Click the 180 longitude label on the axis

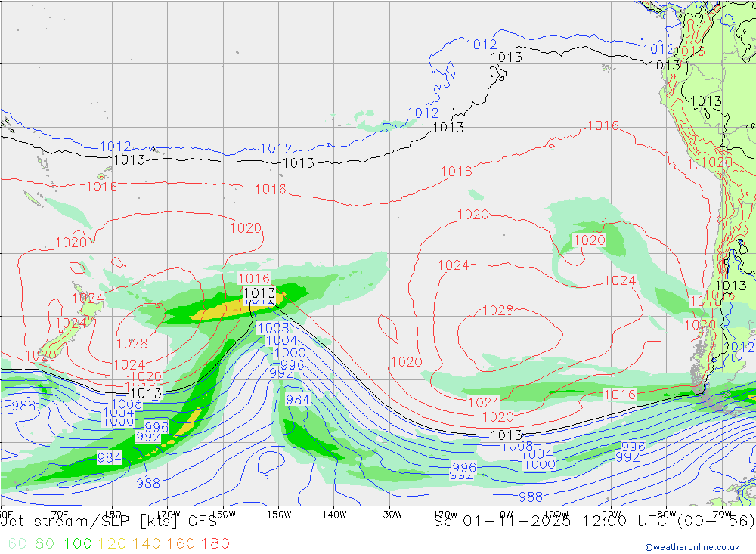[x=113, y=515]
